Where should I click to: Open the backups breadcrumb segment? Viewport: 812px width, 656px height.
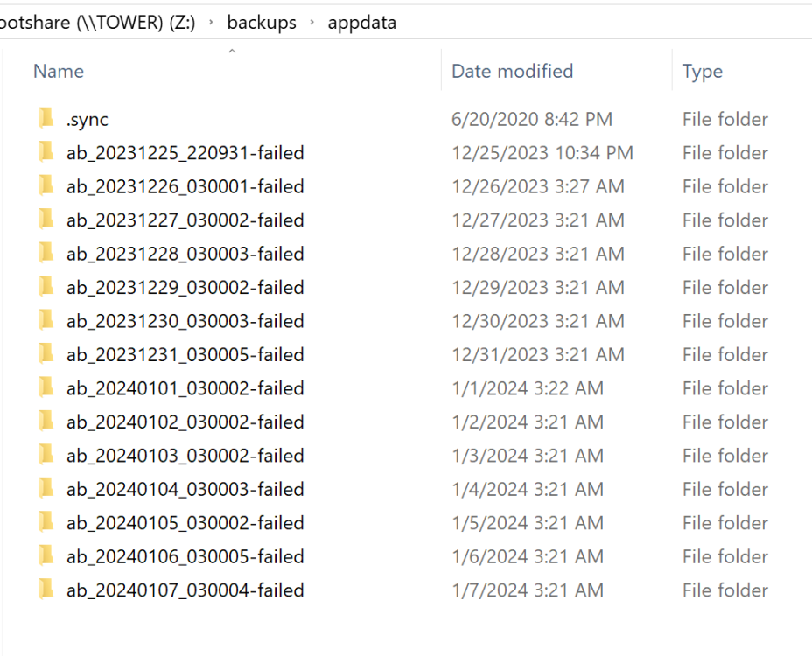262,22
